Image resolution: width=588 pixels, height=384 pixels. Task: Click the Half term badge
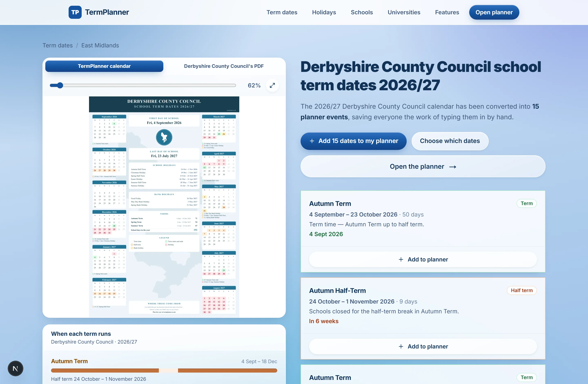[521, 290]
